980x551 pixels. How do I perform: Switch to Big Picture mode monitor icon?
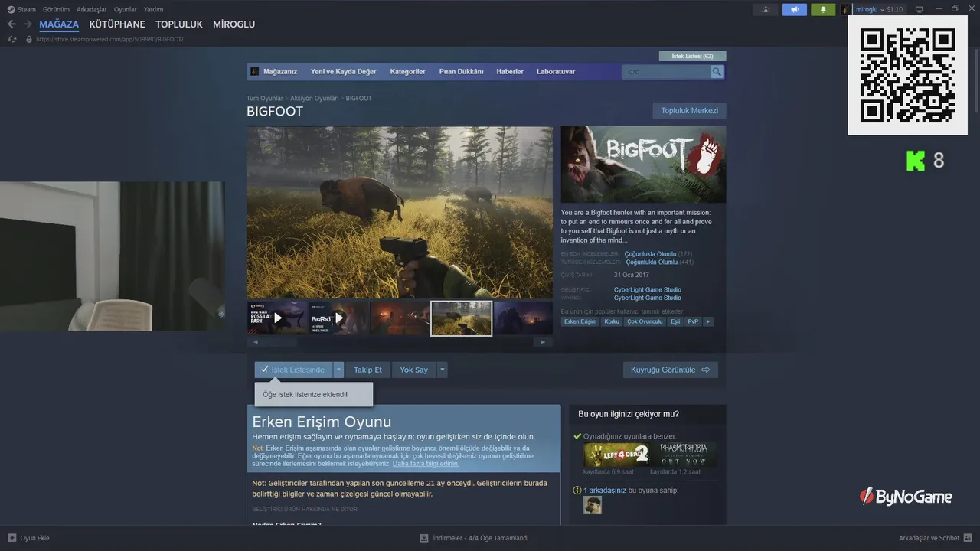pyautogui.click(x=920, y=9)
